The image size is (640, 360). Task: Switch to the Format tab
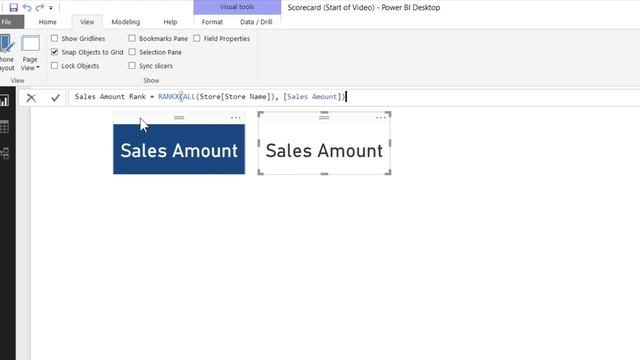tap(212, 22)
